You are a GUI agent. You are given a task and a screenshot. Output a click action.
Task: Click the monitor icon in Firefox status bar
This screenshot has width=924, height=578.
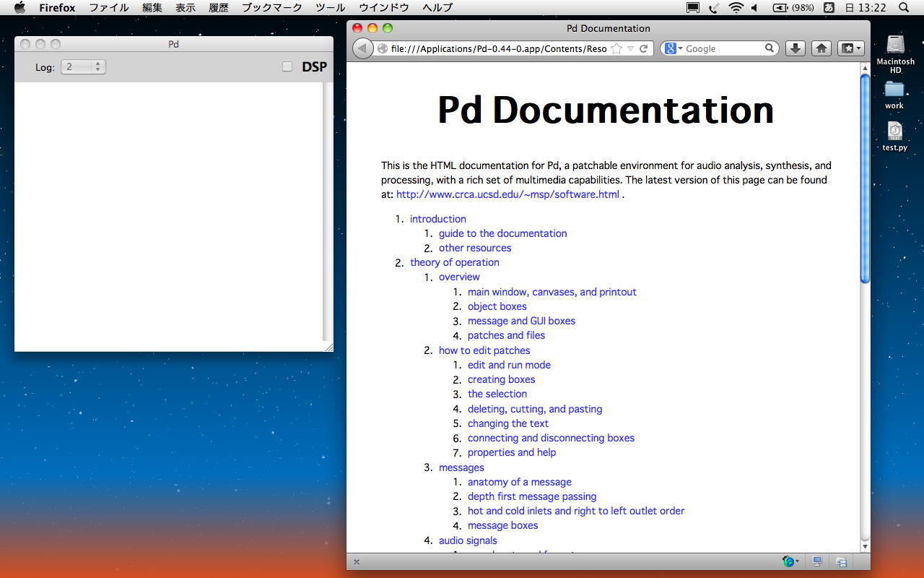click(817, 561)
